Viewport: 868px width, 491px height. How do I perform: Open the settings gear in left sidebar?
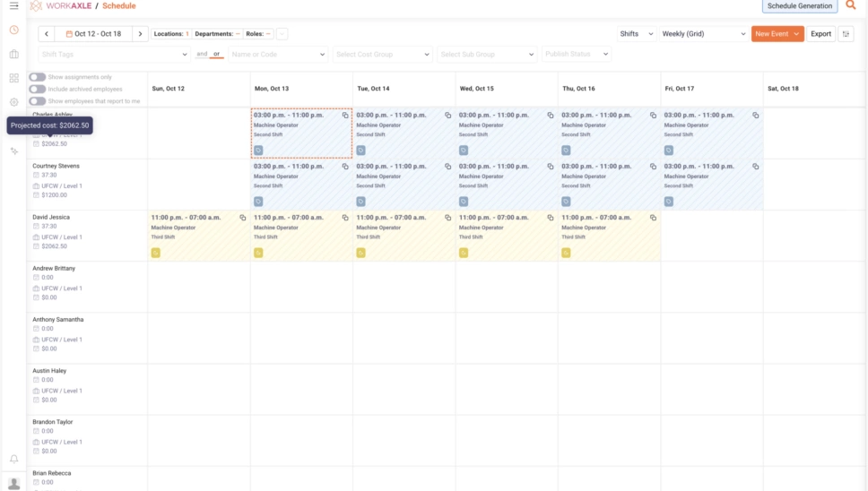coord(13,102)
